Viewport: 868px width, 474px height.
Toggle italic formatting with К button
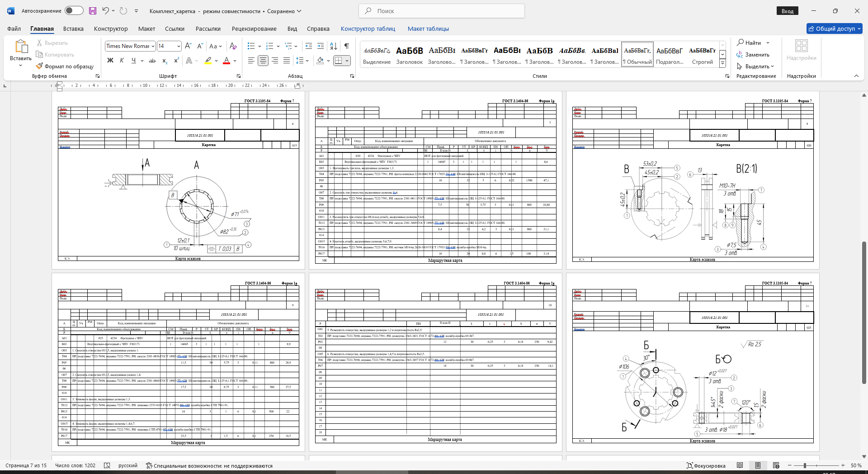(122, 60)
